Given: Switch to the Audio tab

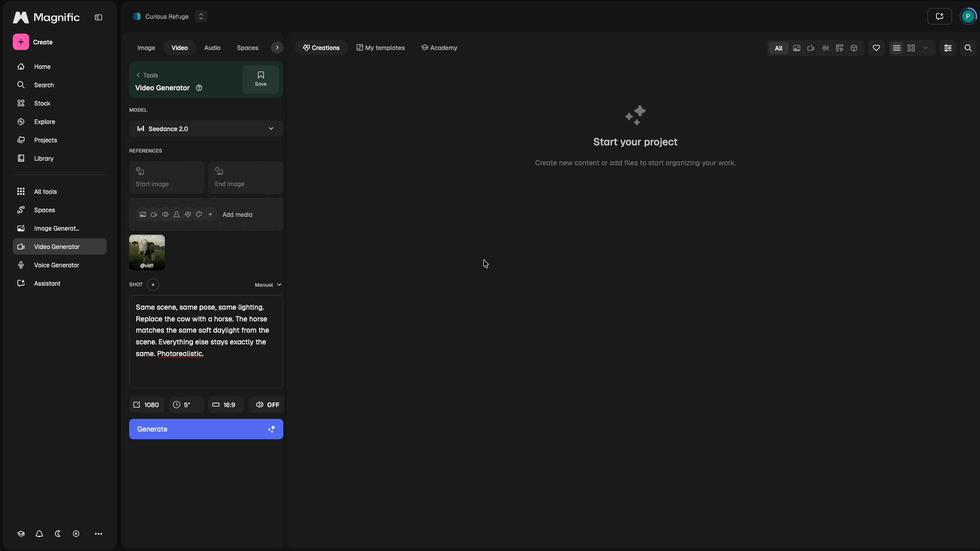Looking at the screenshot, I should click(212, 48).
